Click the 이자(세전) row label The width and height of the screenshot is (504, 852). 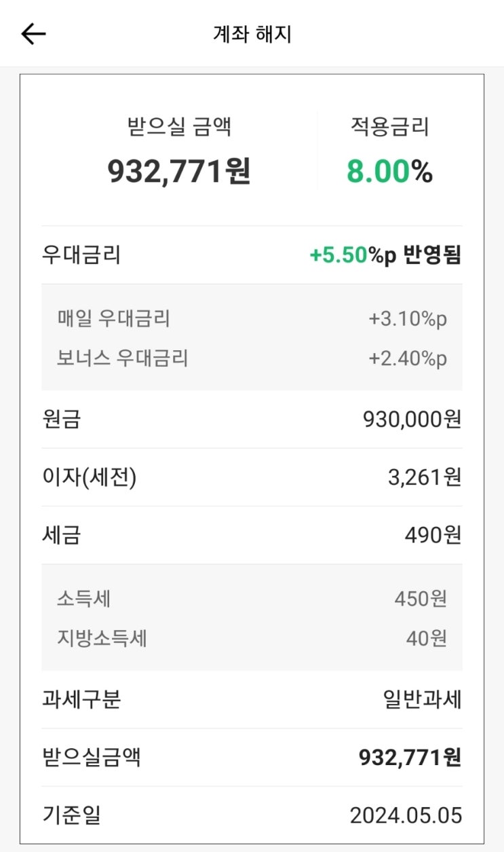(89, 478)
